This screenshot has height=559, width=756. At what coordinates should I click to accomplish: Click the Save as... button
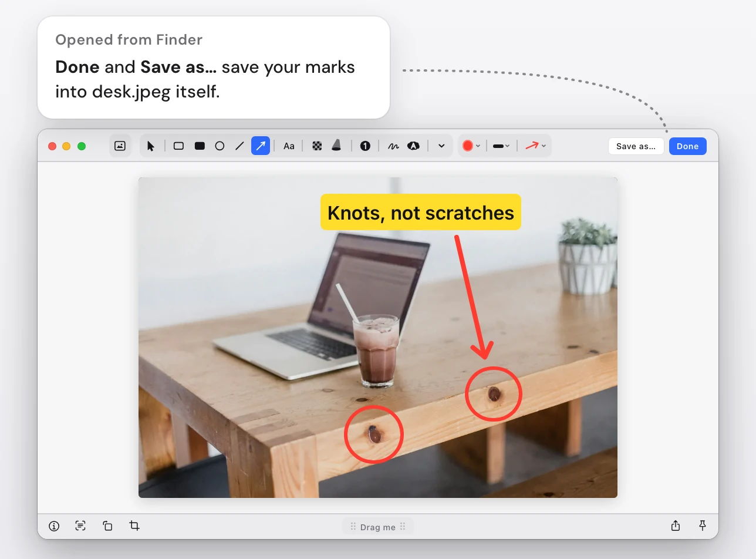coord(636,146)
